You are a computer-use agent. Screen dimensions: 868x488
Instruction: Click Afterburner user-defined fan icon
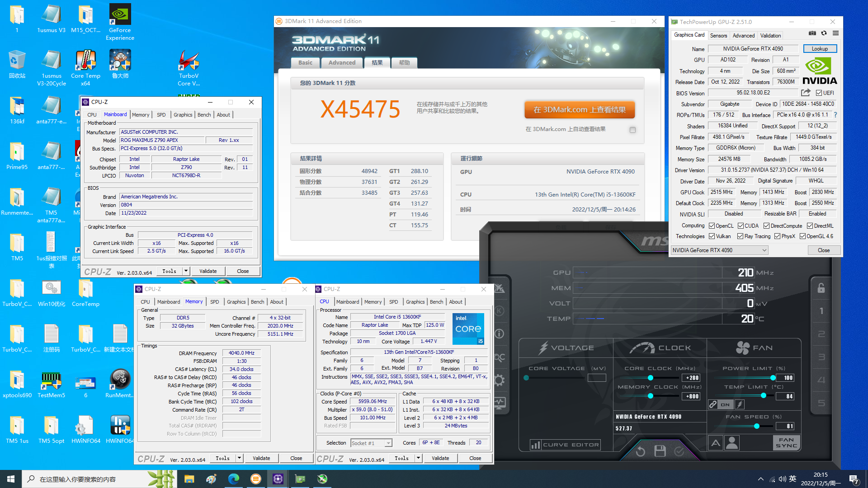732,443
